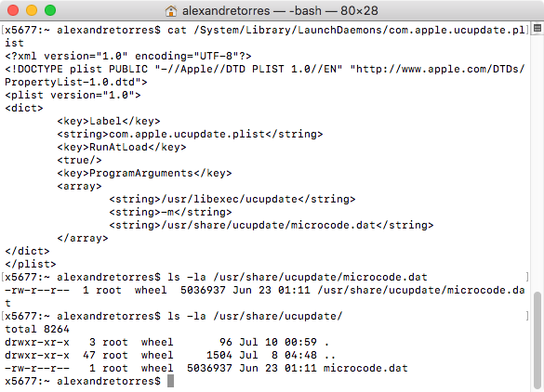Zoom the window using green button

point(50,10)
